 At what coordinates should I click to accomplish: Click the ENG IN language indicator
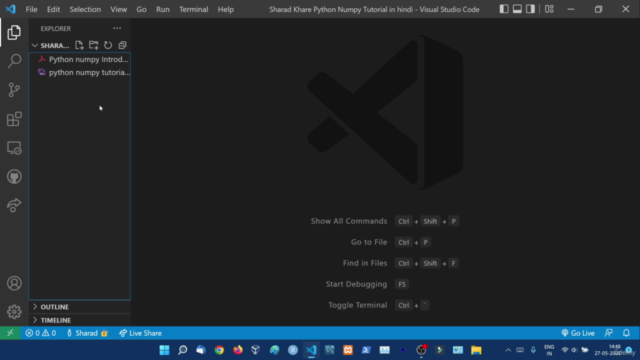(549, 350)
